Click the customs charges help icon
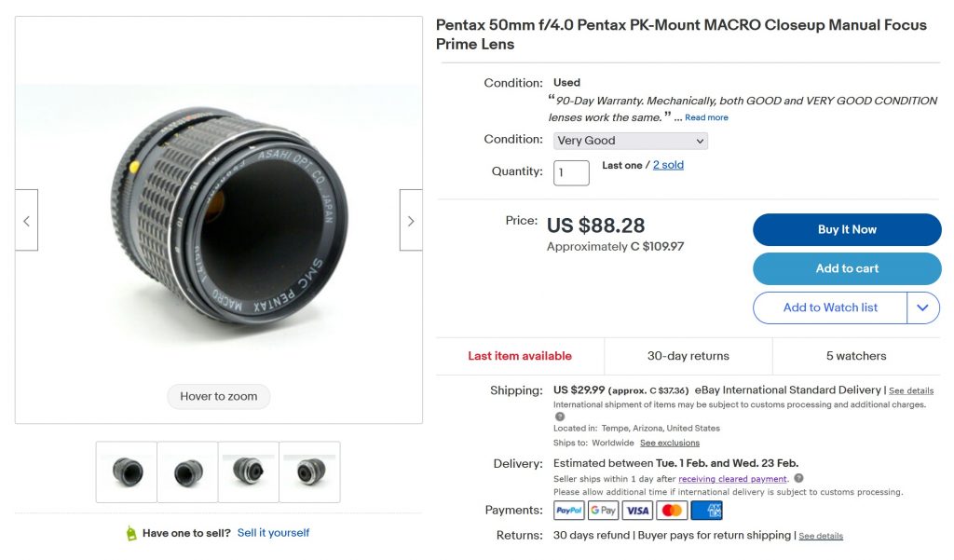This screenshot has width=954, height=560. click(x=559, y=417)
